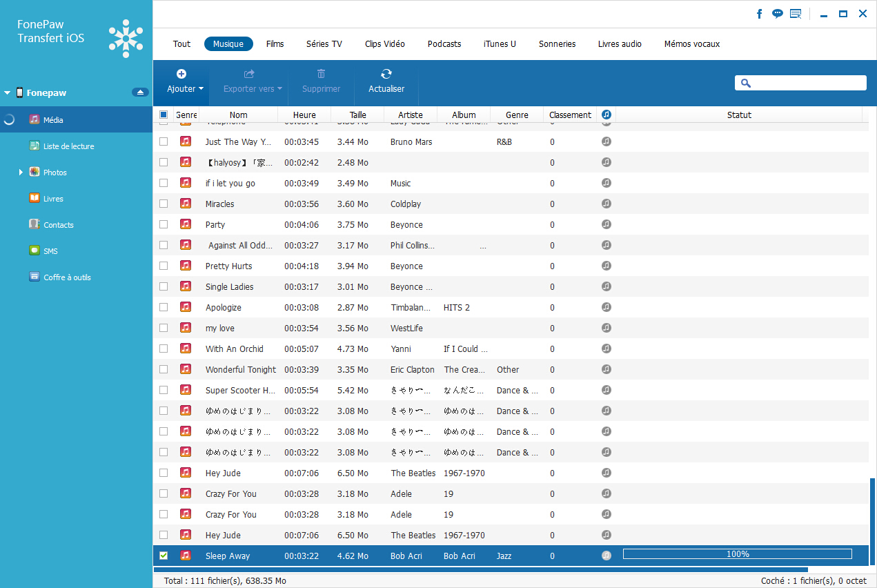Tick the checkbox for Miracles
Screen dimensions: 877x588
click(x=164, y=204)
